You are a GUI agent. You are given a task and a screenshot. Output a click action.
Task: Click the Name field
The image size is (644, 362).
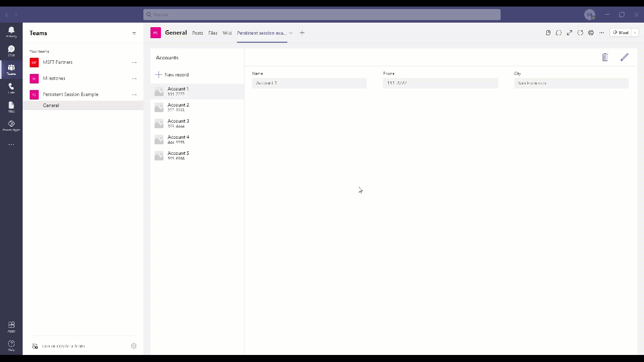point(309,83)
